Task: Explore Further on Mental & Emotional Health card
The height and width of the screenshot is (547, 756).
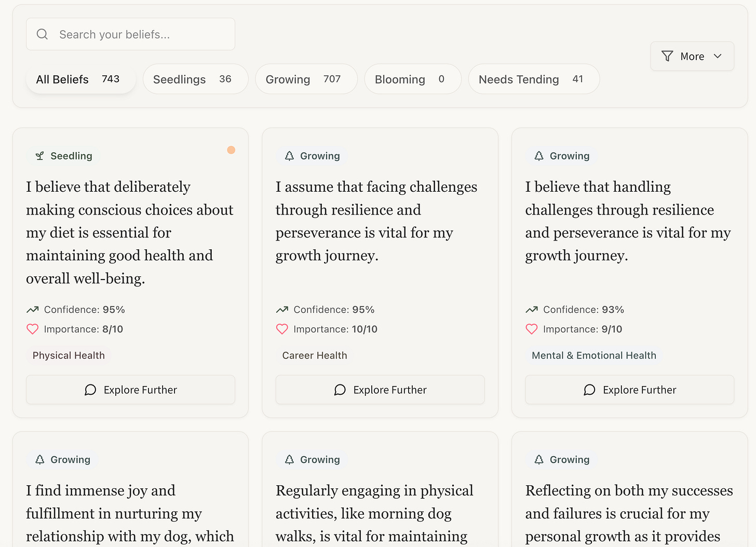Action: [x=629, y=390]
